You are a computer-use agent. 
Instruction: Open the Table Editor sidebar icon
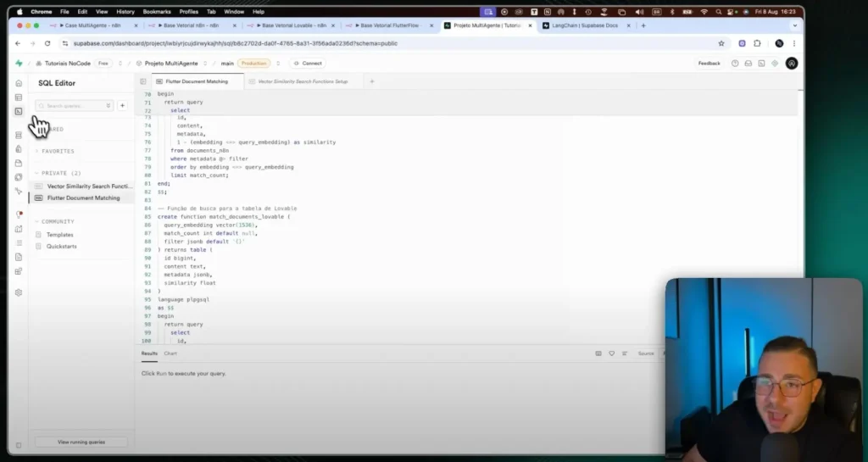[19, 97]
